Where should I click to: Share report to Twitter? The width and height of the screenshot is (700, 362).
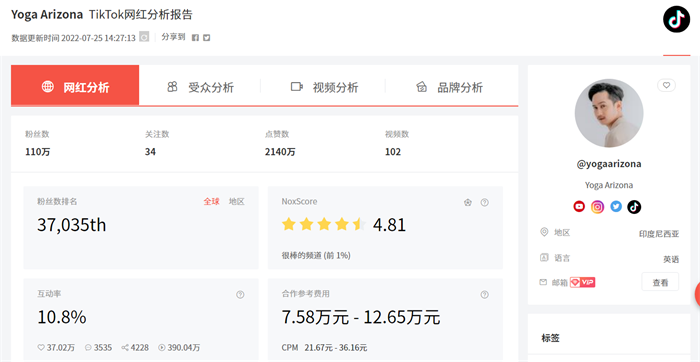(206, 38)
